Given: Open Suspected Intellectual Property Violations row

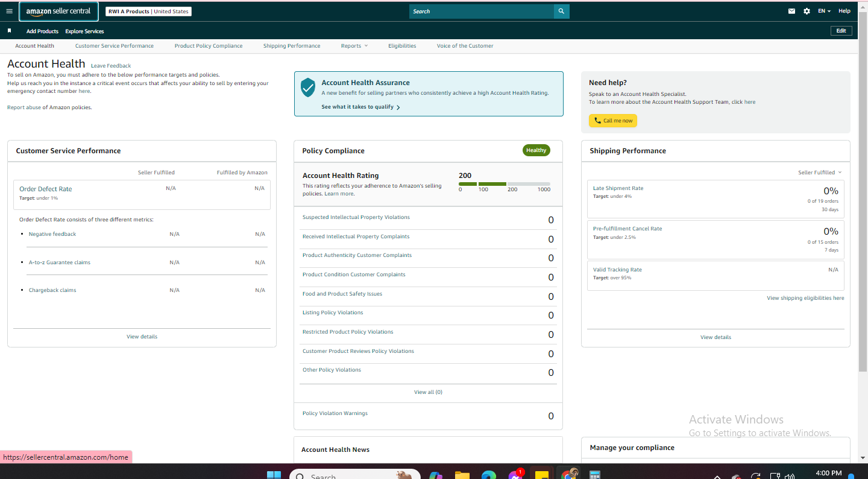Looking at the screenshot, I should pyautogui.click(x=428, y=220).
